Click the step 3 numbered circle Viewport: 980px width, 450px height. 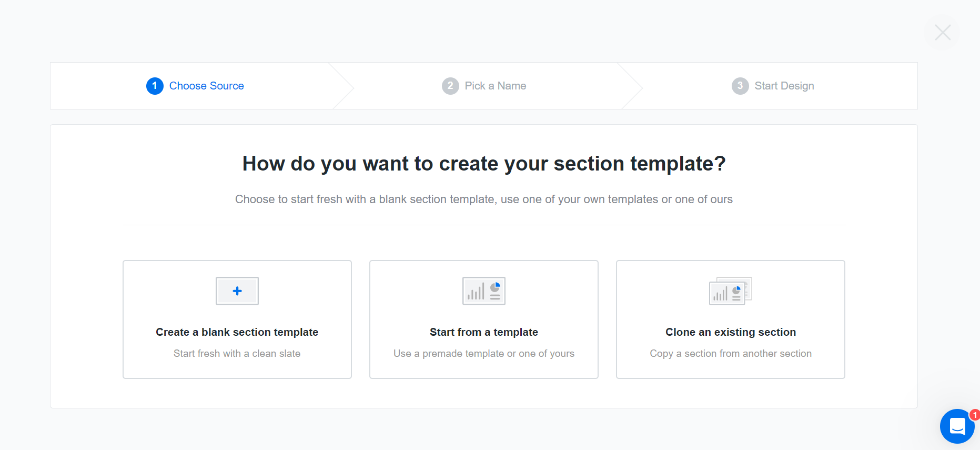pyautogui.click(x=740, y=86)
